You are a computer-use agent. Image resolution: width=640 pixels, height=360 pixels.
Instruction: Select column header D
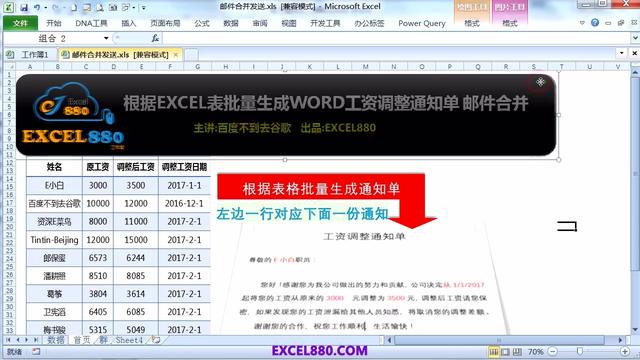pos(114,67)
